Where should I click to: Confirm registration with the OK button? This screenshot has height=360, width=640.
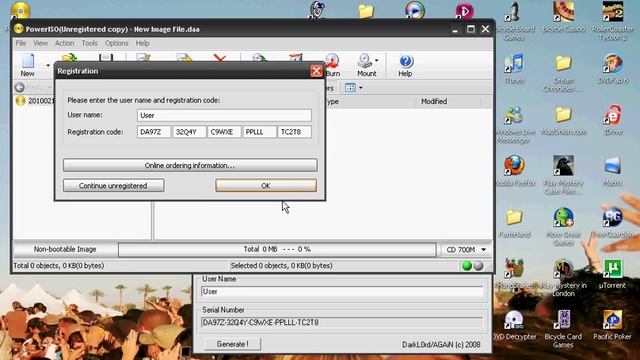[x=266, y=185]
